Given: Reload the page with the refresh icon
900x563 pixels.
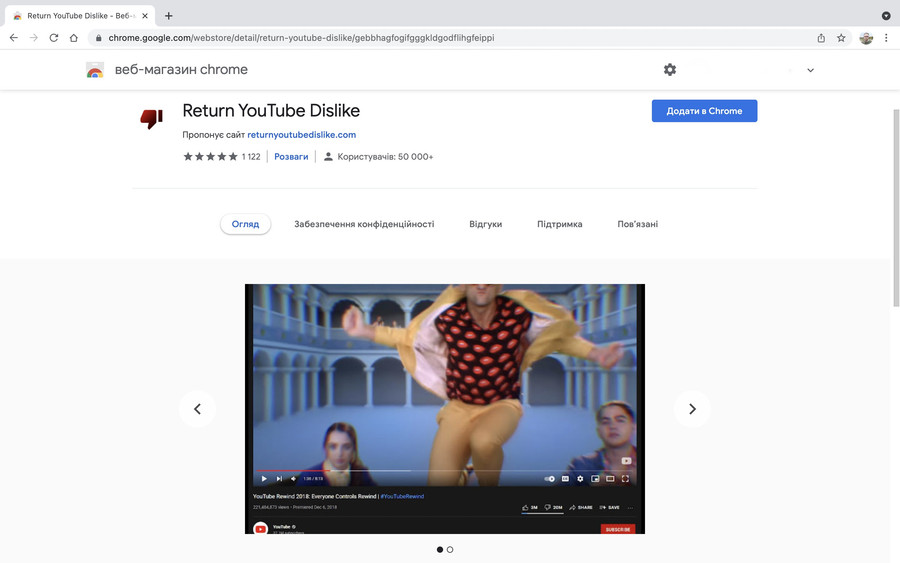Looking at the screenshot, I should 53,38.
